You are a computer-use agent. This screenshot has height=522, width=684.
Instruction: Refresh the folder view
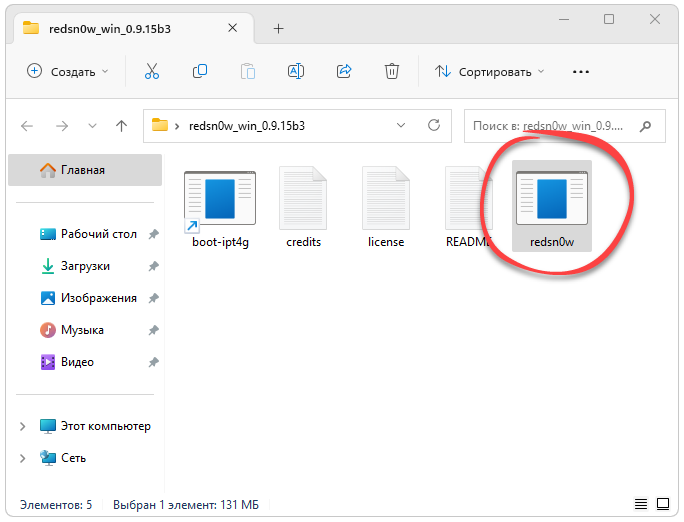(x=434, y=126)
